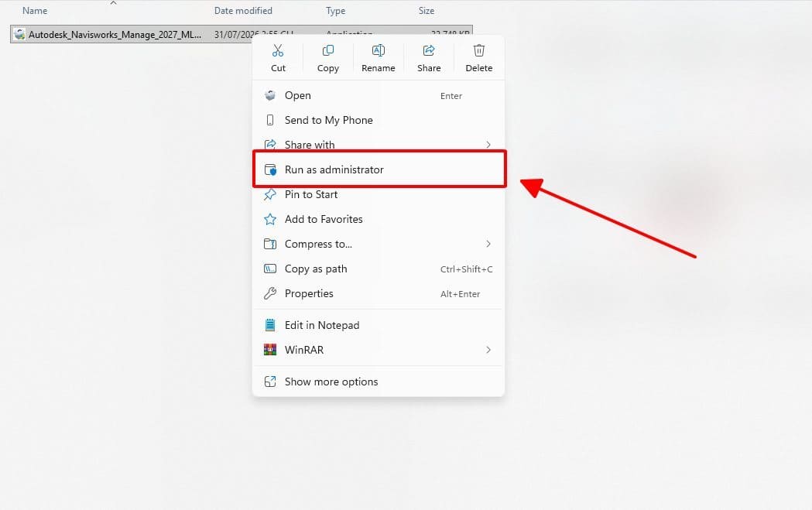Click the Share with arrow icon

tap(270, 145)
